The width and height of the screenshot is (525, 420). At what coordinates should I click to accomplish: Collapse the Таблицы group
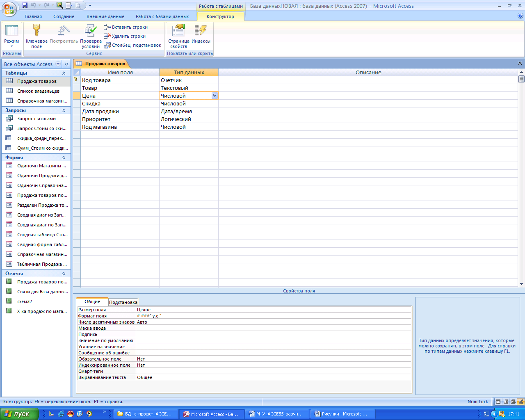pos(64,73)
